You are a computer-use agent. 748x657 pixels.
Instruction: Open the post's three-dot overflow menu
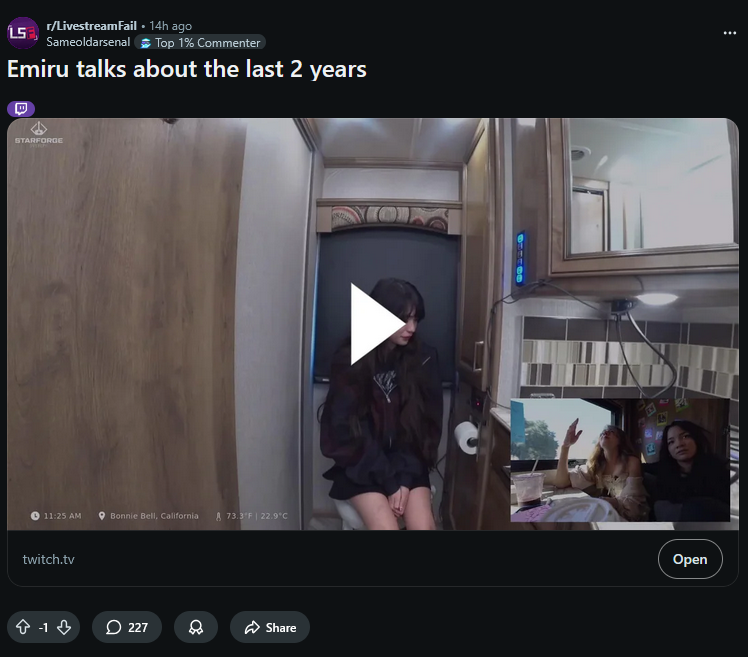point(729,33)
